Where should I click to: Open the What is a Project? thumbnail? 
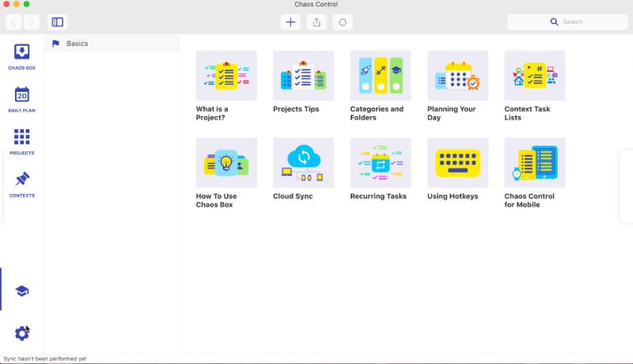tap(226, 75)
